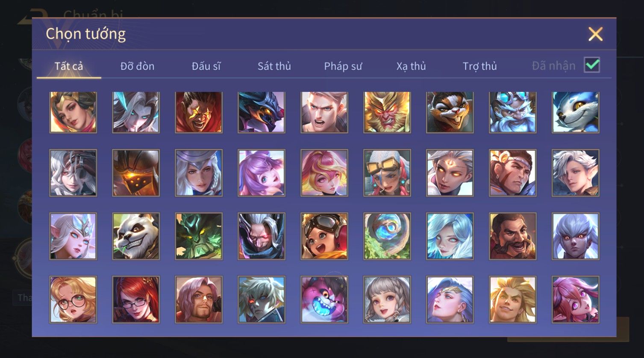
Task: Choose the girl with aviator goggles
Action: tap(324, 236)
